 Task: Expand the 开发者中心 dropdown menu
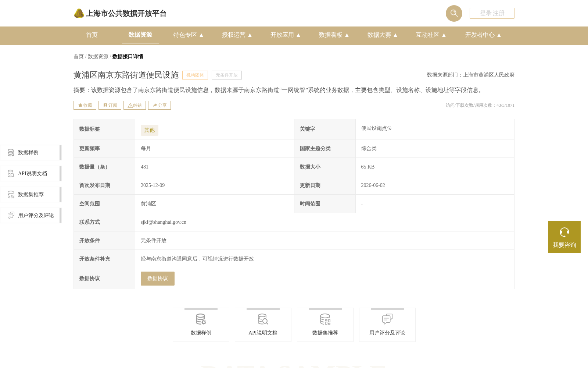click(483, 35)
